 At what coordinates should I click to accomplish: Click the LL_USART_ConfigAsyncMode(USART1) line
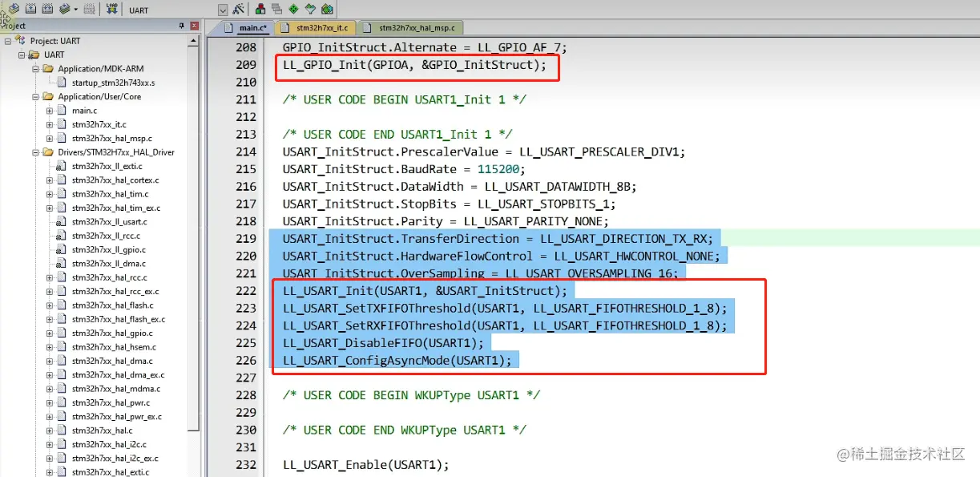tap(397, 361)
